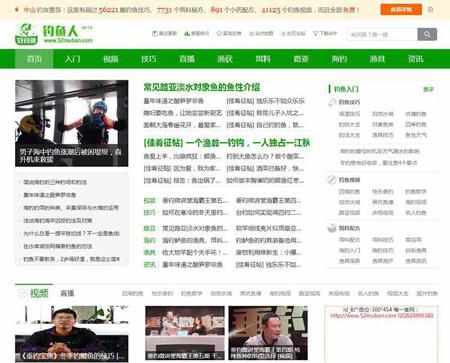The height and width of the screenshot is (363, 450).
Task: Click the 更多 link in 钓鱼入门 panel
Action: pyautogui.click(x=428, y=89)
